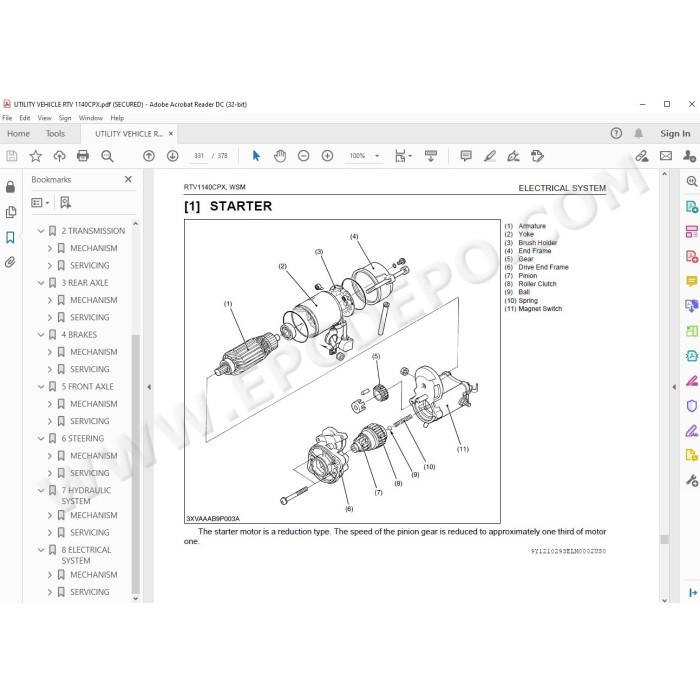Open the Help menu
Image resolution: width=700 pixels, height=700 pixels.
117,118
